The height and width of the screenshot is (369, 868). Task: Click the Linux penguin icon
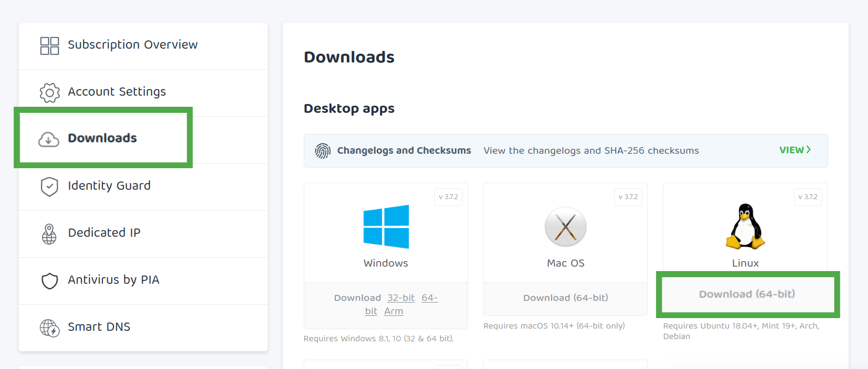click(x=745, y=226)
